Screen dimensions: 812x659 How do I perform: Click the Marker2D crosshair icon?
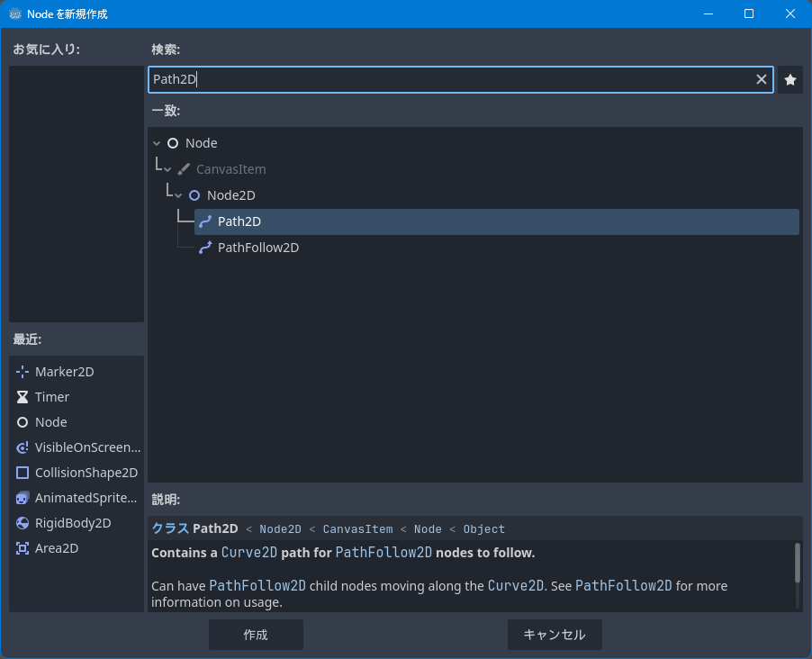tap(23, 372)
